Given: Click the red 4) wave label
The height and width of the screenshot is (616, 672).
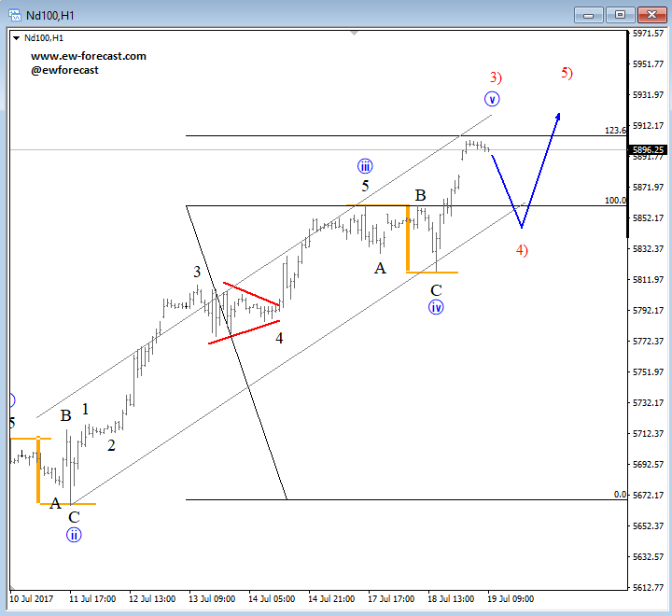Looking at the screenshot, I should click(x=522, y=250).
